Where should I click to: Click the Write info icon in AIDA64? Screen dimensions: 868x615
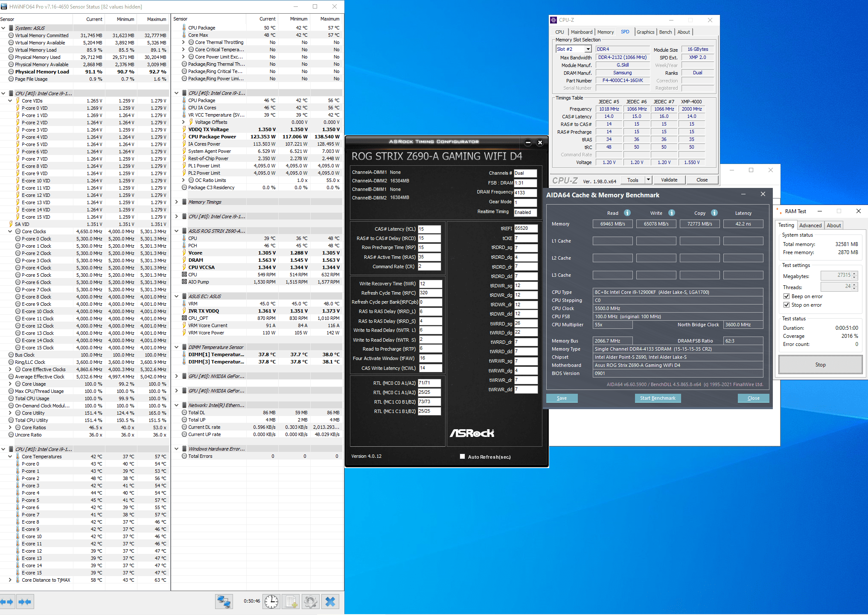pos(672,213)
